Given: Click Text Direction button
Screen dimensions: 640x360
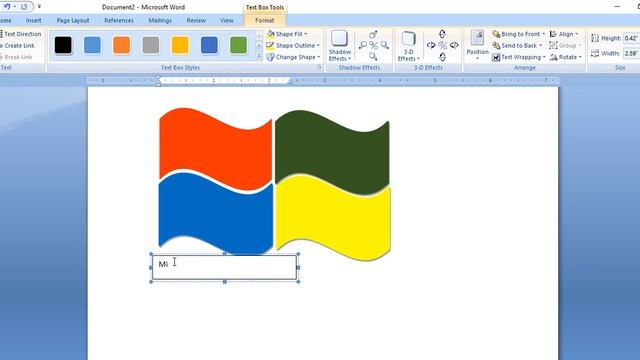Looking at the screenshot, I should click(x=20, y=34).
